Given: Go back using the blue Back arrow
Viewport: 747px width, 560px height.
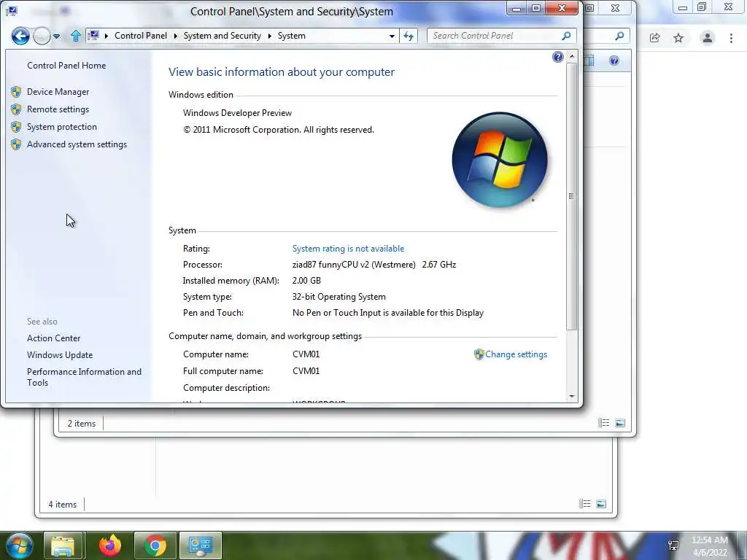Looking at the screenshot, I should click(x=20, y=36).
